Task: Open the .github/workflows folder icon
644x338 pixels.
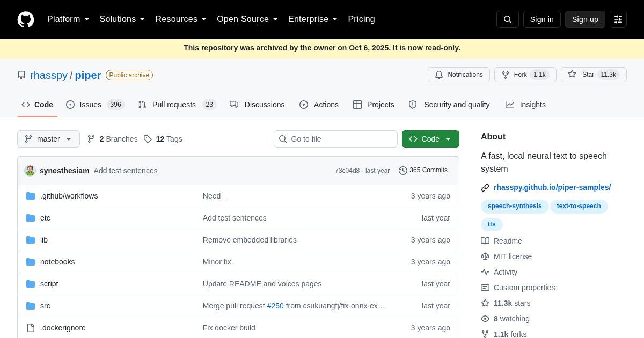Action: 31,196
